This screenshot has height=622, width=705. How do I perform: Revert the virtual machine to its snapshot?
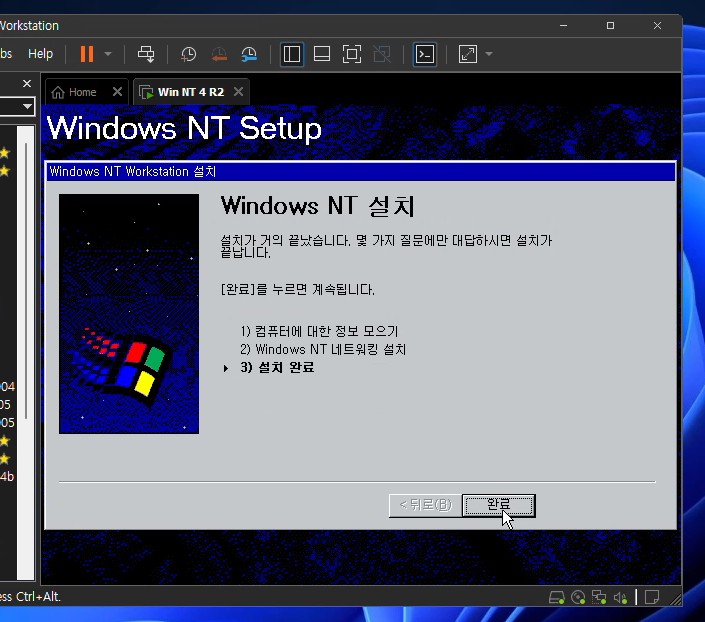pyautogui.click(x=219, y=54)
